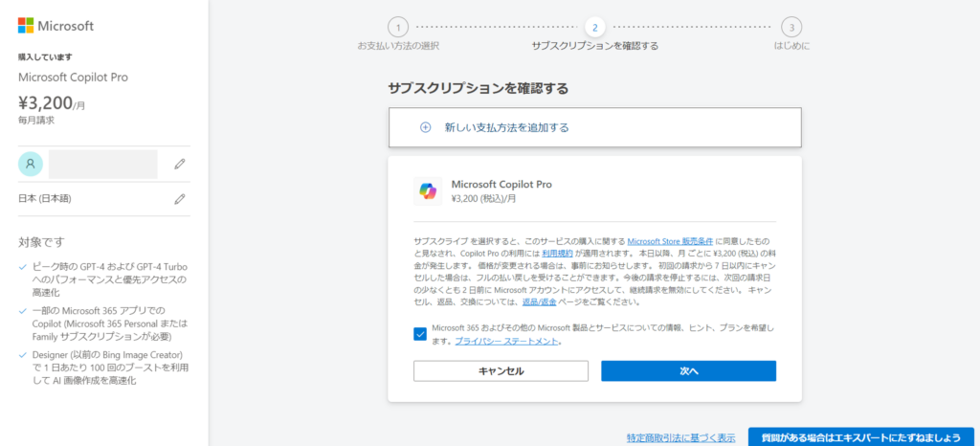Click the plus icon for new payment method
The height and width of the screenshot is (446, 980).
pyautogui.click(x=426, y=127)
